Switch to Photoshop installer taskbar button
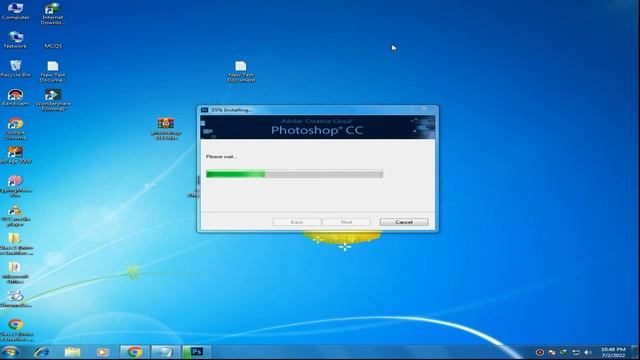The width and height of the screenshot is (640, 360). tap(197, 352)
